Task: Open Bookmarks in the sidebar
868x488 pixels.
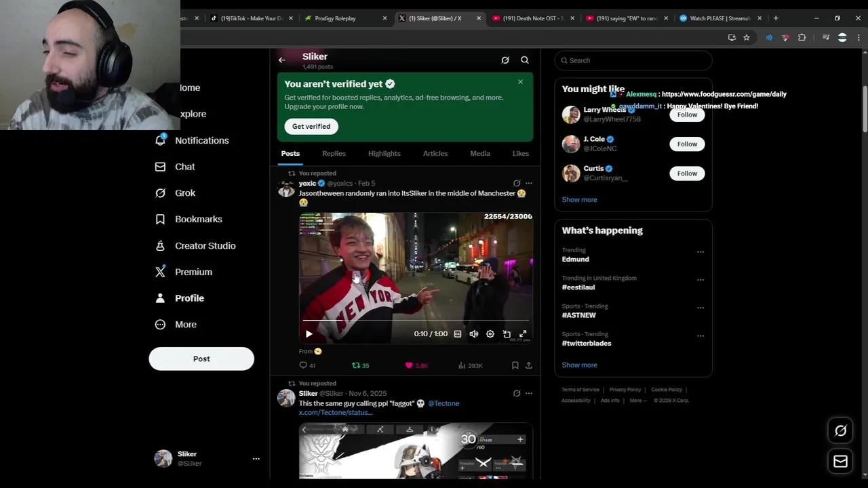Action: pos(189,219)
